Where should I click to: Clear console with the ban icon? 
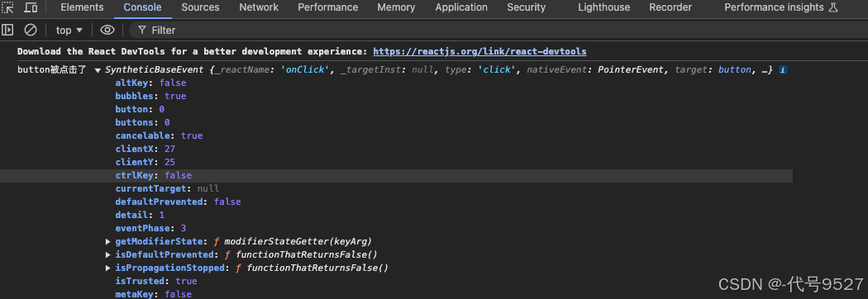point(31,30)
